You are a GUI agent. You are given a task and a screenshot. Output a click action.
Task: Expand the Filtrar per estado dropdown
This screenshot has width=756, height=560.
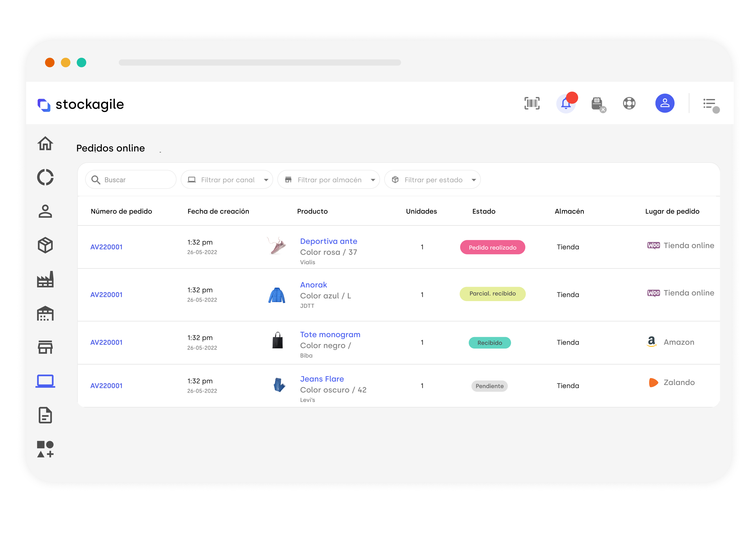pos(433,180)
